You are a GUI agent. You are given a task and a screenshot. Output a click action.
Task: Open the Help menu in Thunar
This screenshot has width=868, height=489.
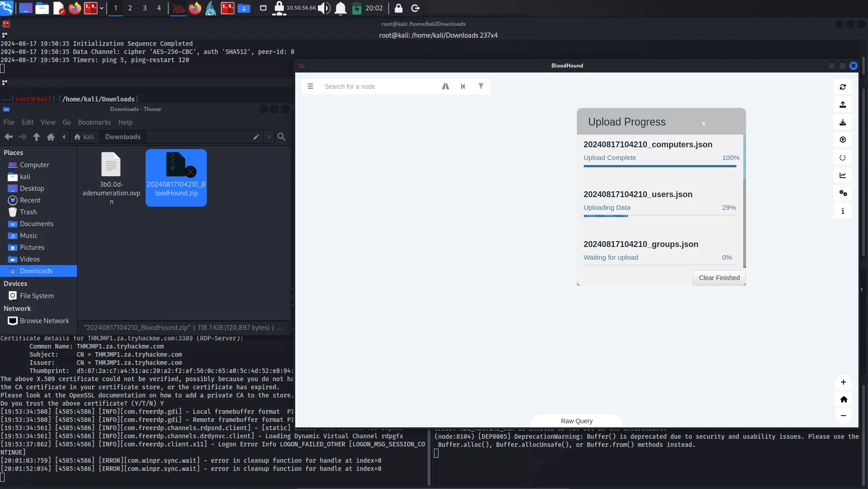pyautogui.click(x=125, y=122)
